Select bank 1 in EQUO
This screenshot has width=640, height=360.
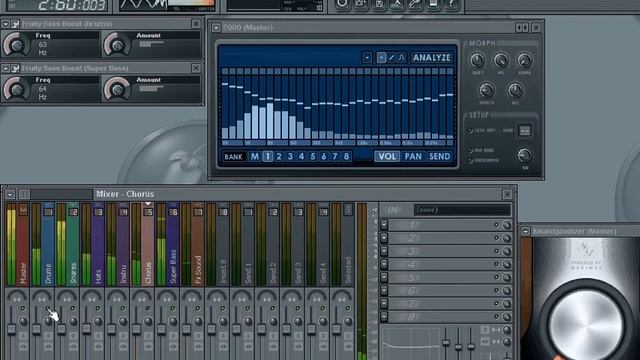click(x=268, y=156)
